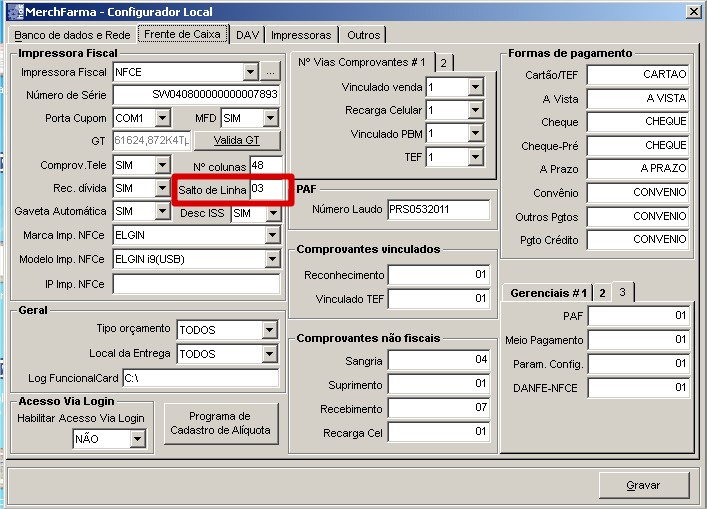Expand the Modelo Imp. NFCe combo box
Image resolution: width=707 pixels, height=509 pixels.
coord(271,259)
